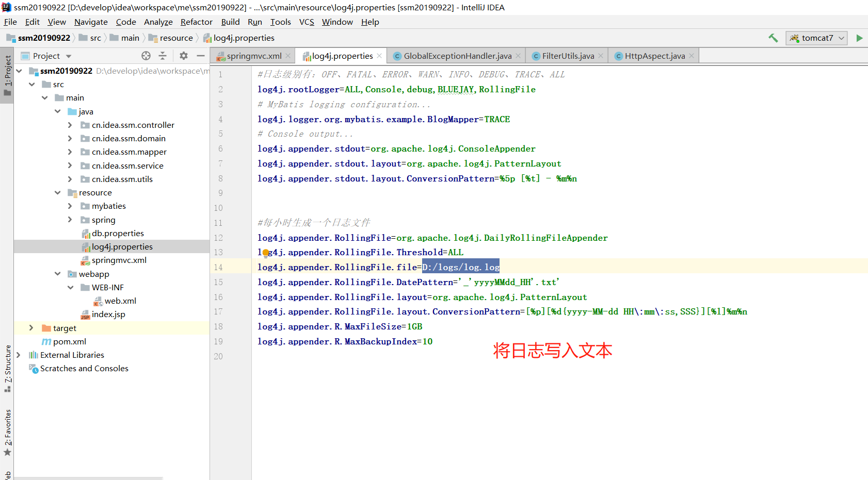Toggle the 2: Favorites tool window button
Screen dimensions: 868x480
[x=7, y=433]
